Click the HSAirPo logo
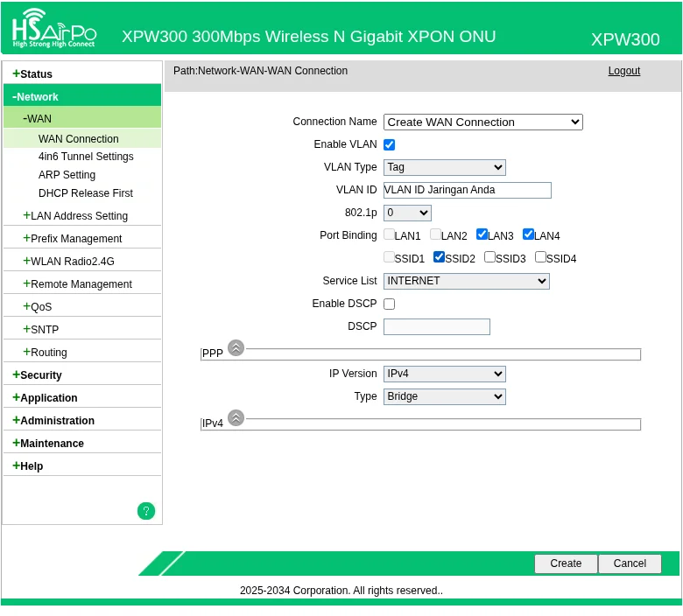This screenshot has width=683, height=616. coord(54,28)
